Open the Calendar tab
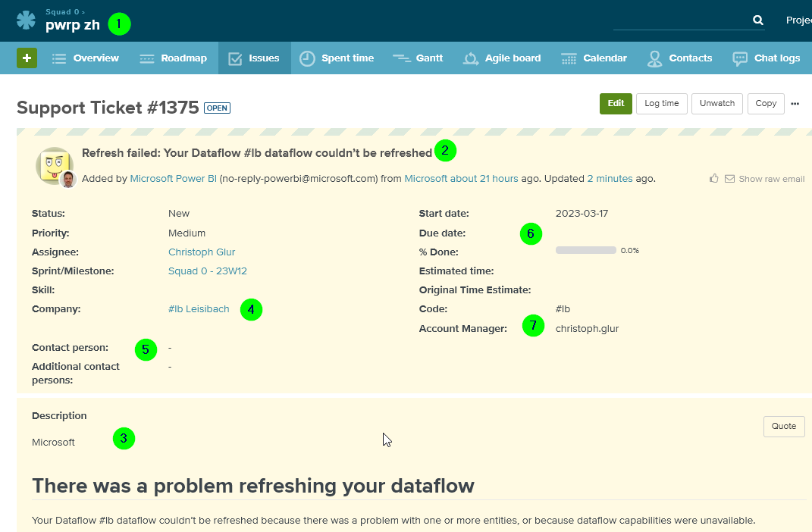 (594, 58)
